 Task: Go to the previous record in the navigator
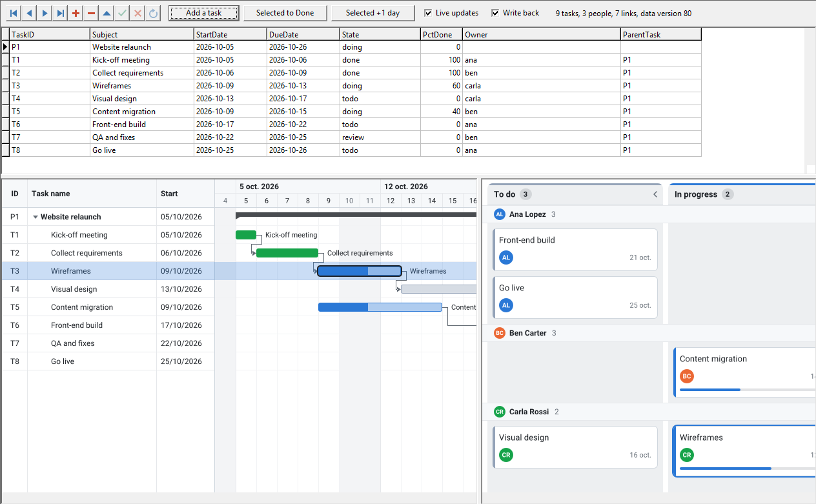click(29, 13)
